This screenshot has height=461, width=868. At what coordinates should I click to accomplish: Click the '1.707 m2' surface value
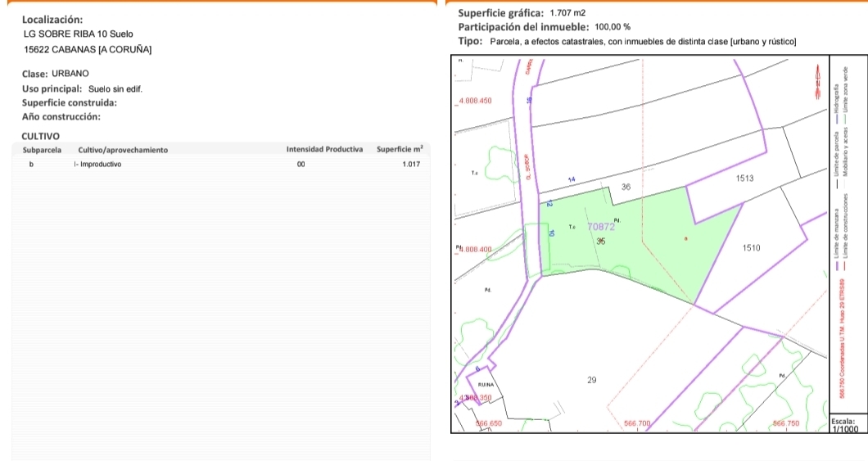(x=567, y=13)
